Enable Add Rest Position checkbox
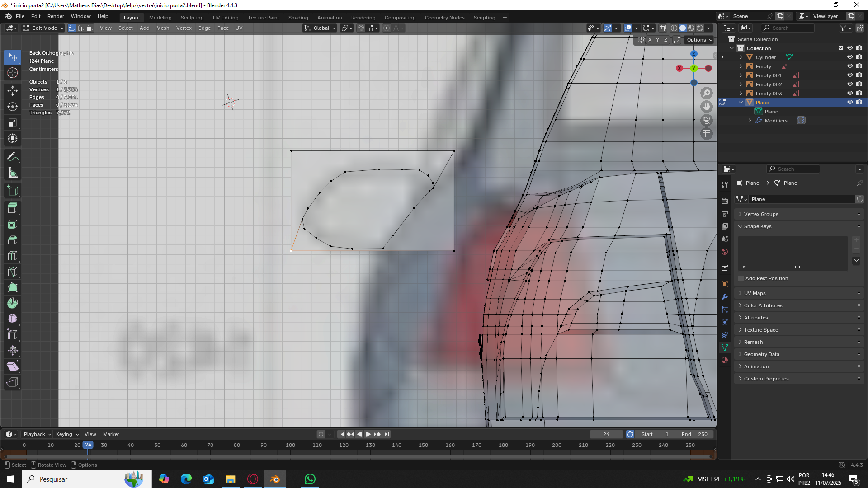Viewport: 868px width, 488px height. point(741,278)
